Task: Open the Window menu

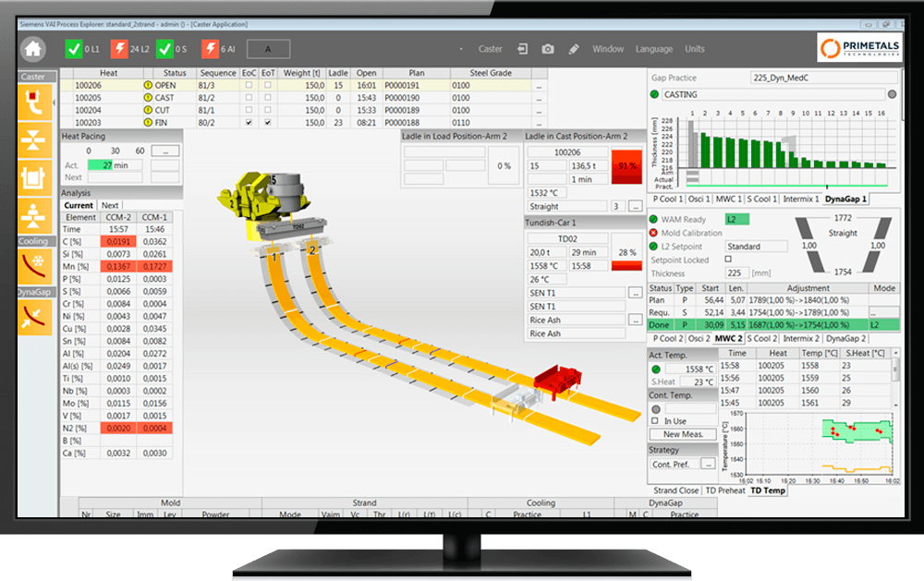Action: (x=607, y=48)
